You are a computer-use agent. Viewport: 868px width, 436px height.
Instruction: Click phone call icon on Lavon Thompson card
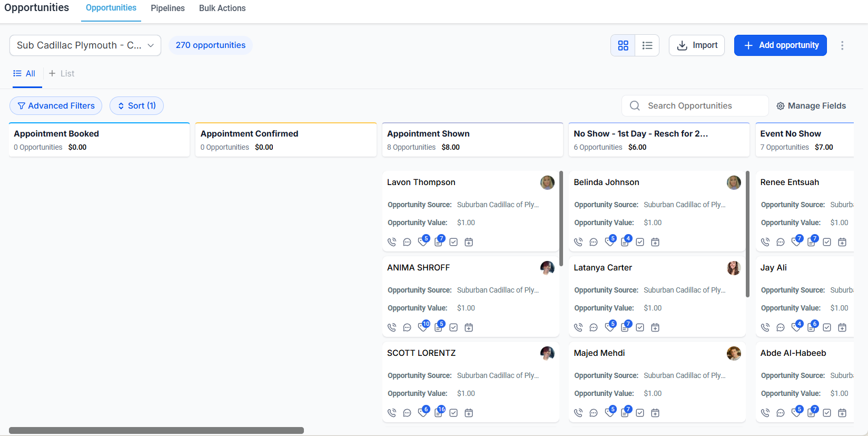pos(392,242)
